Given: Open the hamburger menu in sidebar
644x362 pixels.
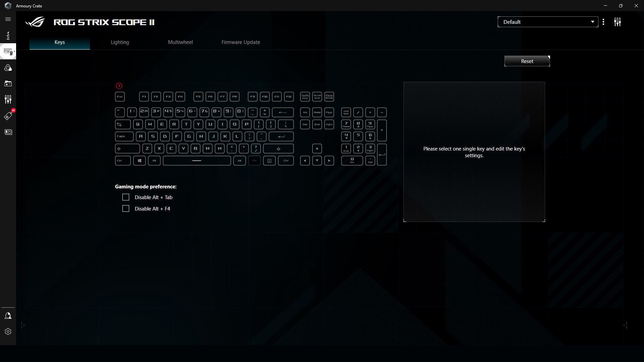Looking at the screenshot, I should tap(8, 19).
